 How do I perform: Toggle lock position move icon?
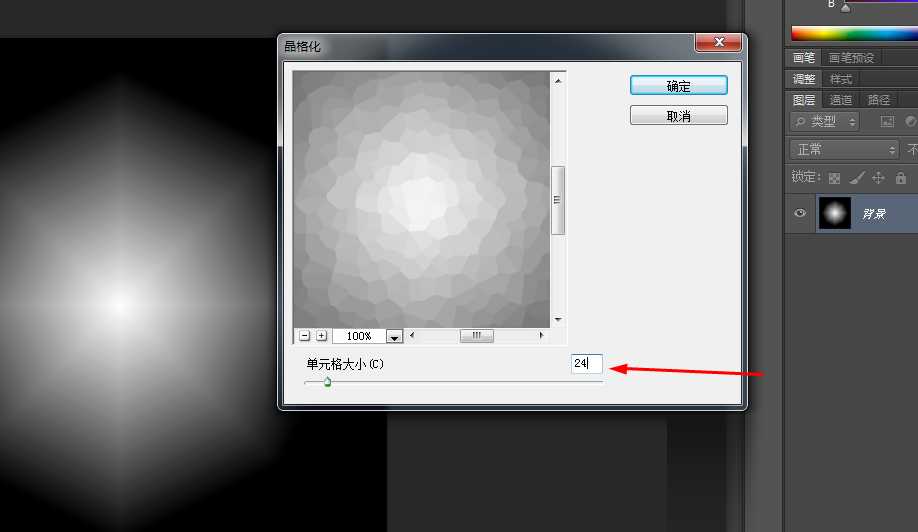pos(878,178)
